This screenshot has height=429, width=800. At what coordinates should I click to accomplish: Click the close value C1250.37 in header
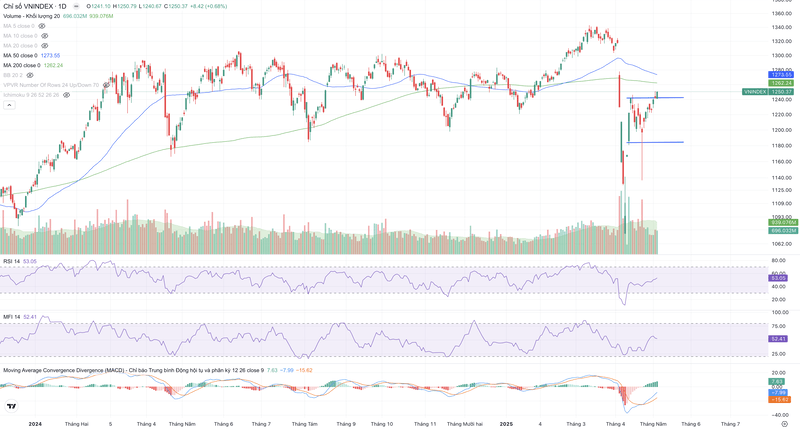click(176, 6)
